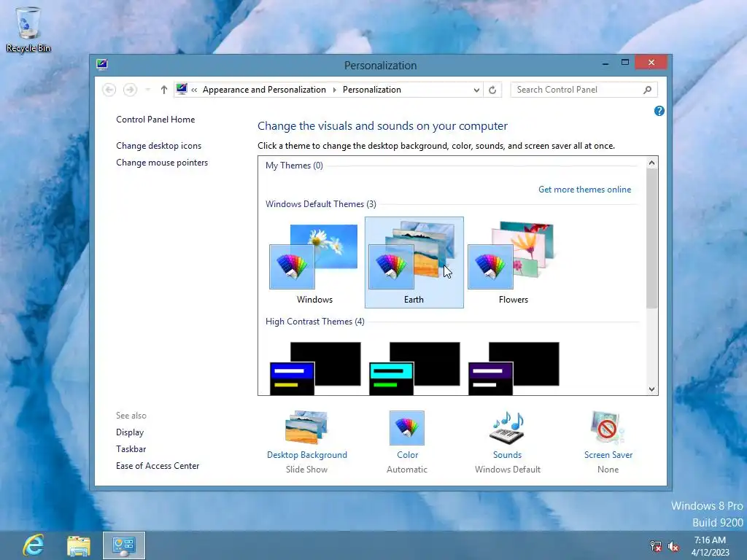Click the Color link label
The width and height of the screenshot is (747, 560).
(x=407, y=455)
